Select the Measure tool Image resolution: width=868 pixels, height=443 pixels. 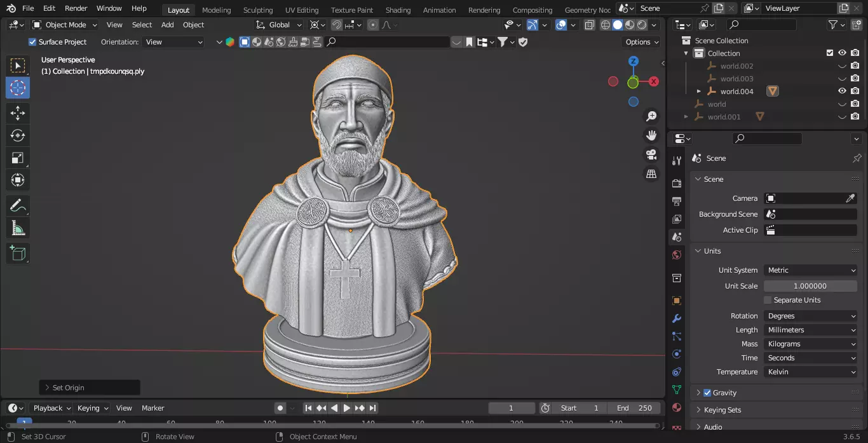click(18, 228)
